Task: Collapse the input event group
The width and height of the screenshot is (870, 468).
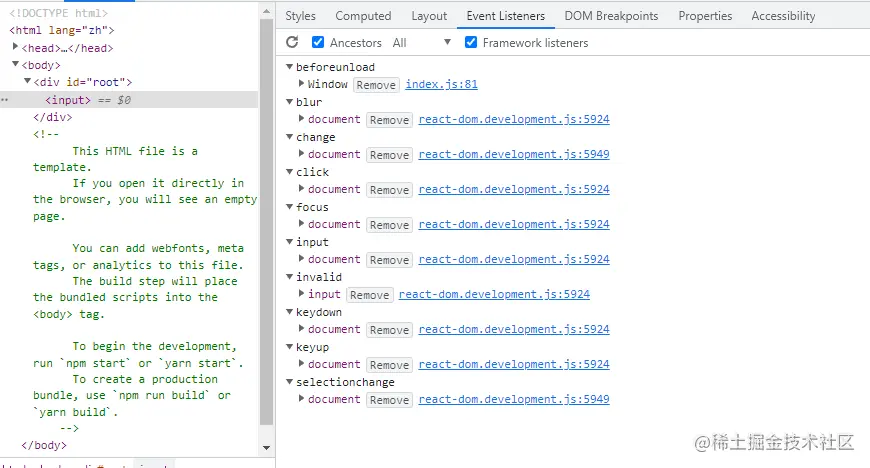Action: coord(289,241)
